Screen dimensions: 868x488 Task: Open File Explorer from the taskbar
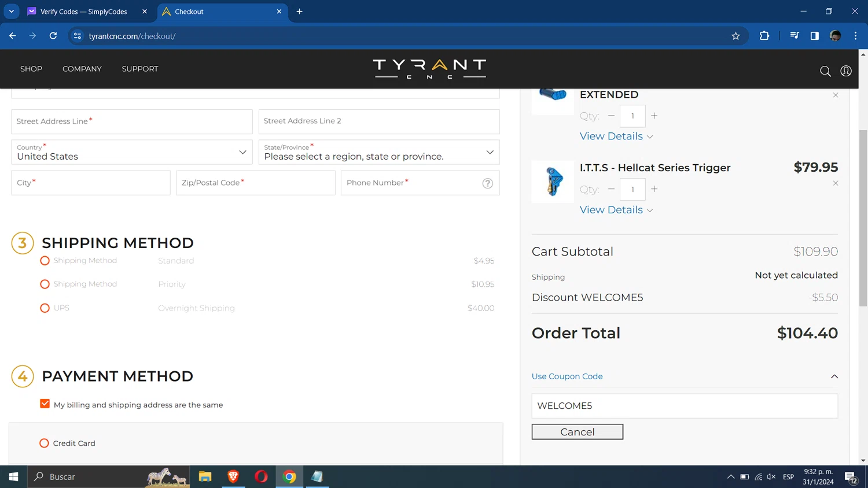(x=205, y=477)
